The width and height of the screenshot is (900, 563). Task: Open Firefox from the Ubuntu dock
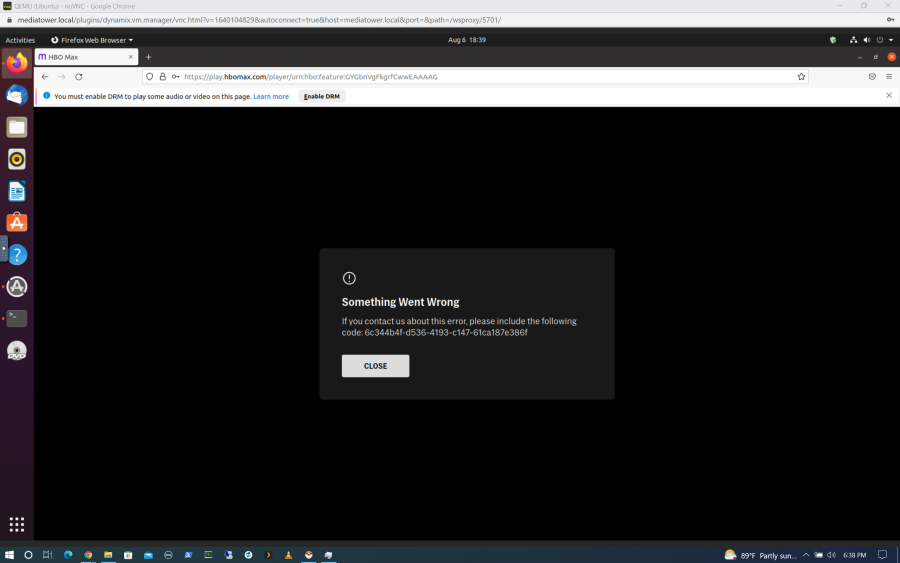click(17, 63)
